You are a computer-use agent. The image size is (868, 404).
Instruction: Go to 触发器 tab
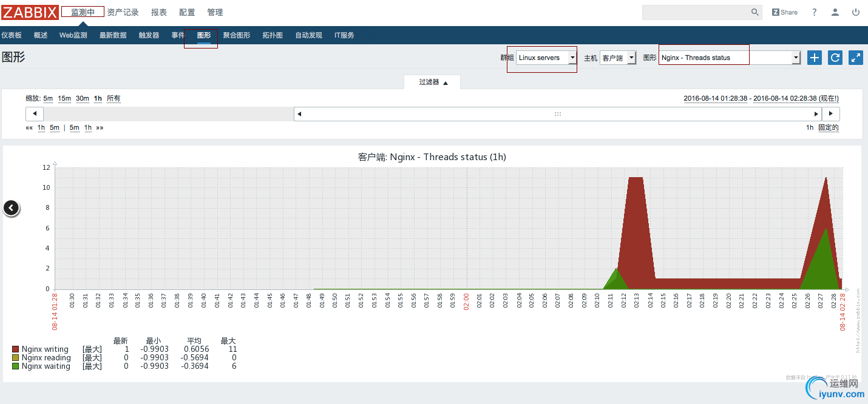click(149, 35)
